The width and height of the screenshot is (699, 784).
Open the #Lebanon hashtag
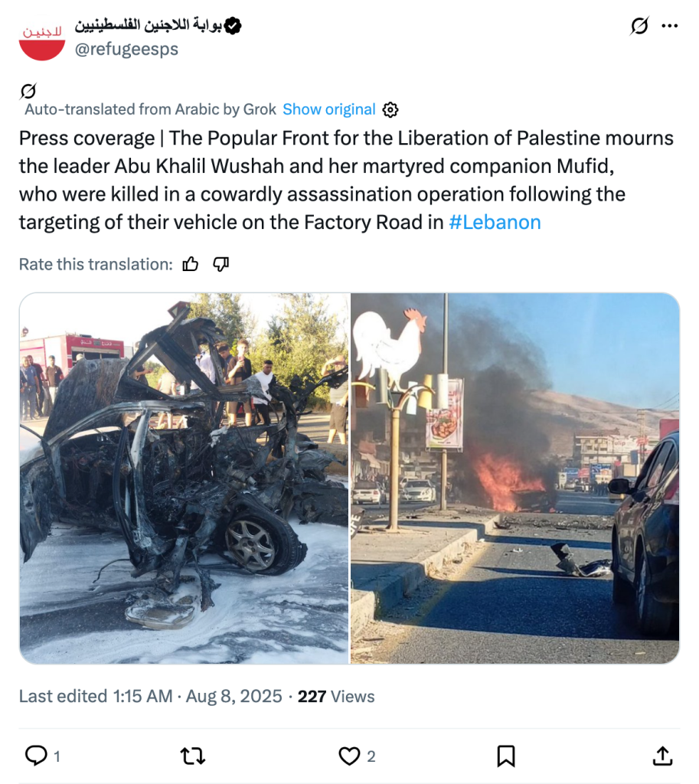(495, 222)
